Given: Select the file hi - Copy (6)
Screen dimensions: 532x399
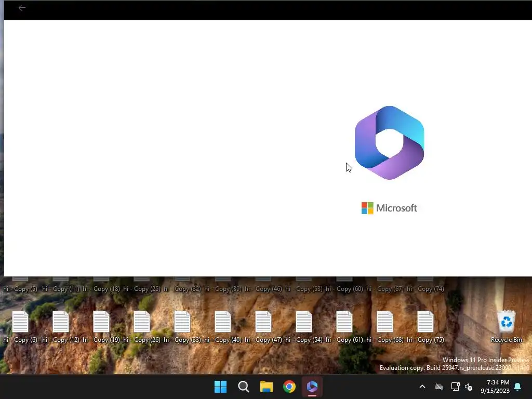Looking at the screenshot, I should pos(20,327).
